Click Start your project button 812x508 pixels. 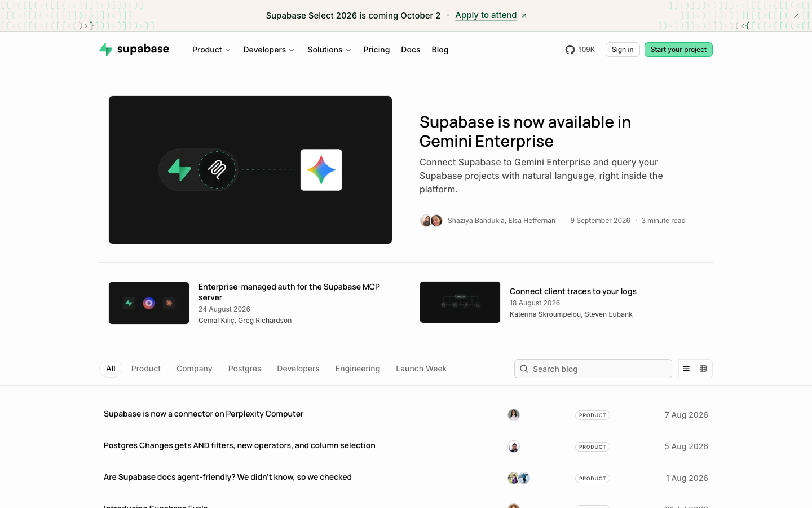[678, 50]
